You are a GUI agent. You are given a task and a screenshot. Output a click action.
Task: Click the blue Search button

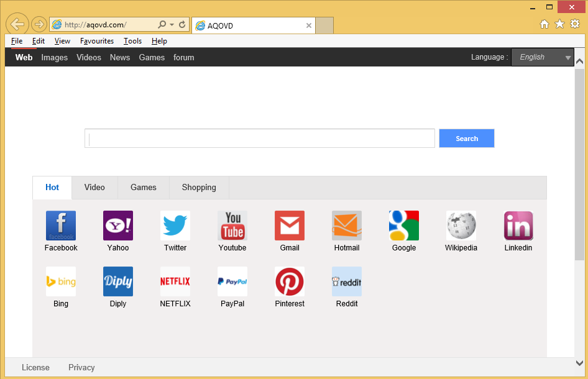point(467,139)
